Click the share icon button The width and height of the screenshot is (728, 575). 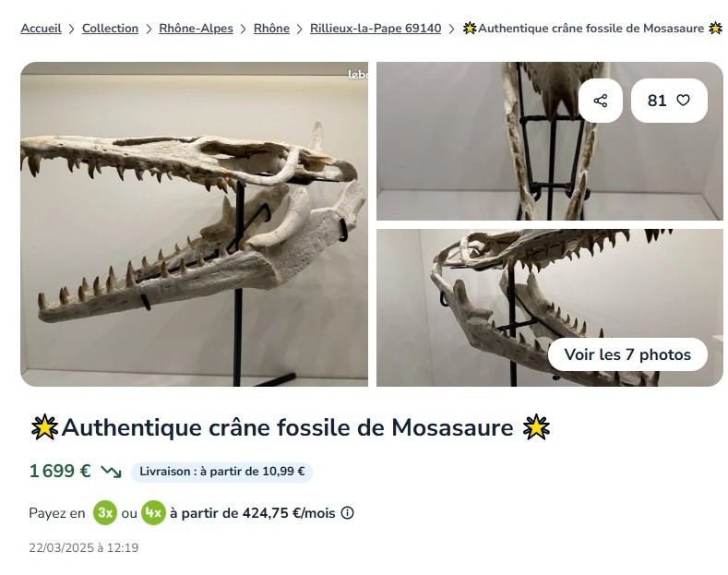(x=601, y=101)
